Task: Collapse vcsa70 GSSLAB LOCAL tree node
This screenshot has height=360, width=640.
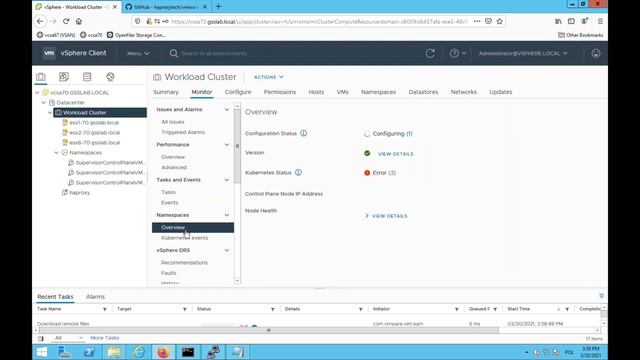Action: 38,93
